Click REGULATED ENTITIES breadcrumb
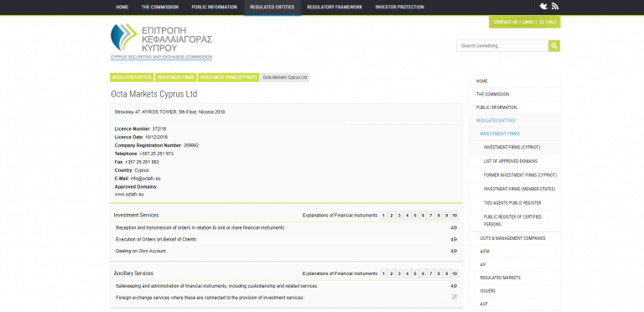The height and width of the screenshot is (312, 644). coord(132,77)
